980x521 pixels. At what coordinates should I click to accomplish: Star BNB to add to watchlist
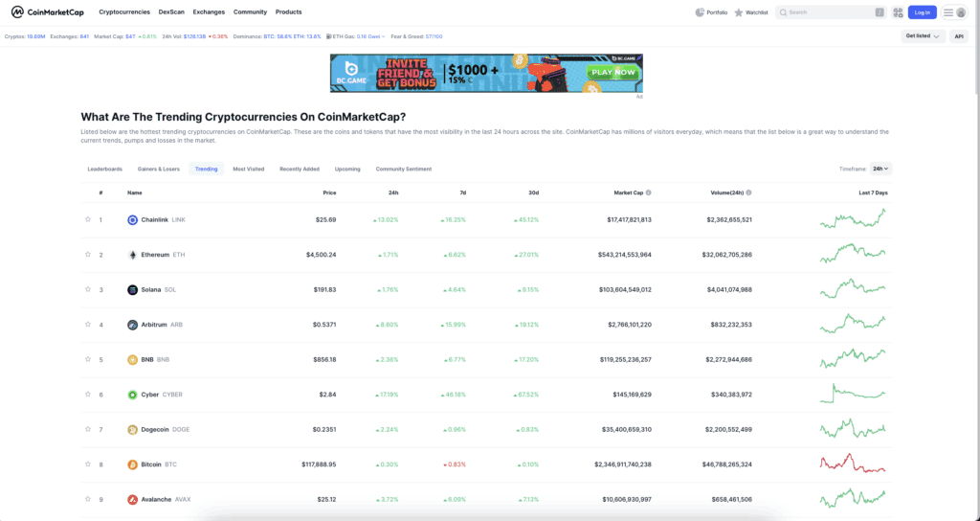[88, 360]
